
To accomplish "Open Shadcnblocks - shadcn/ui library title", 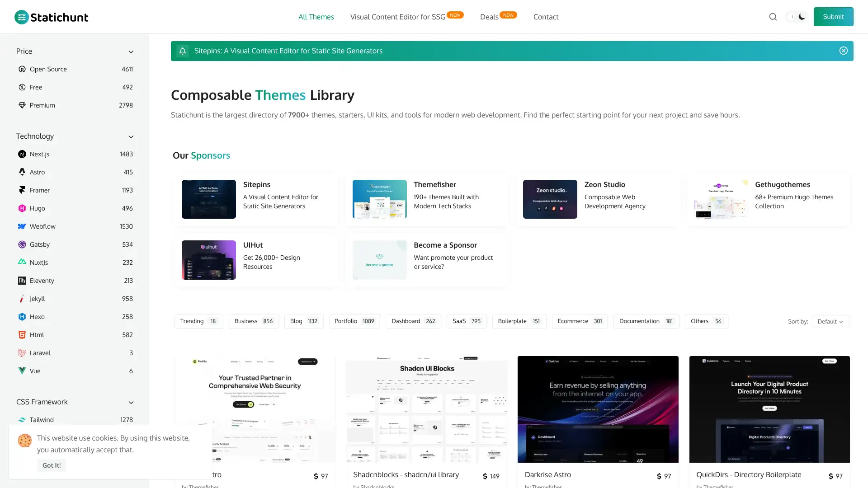I will [406, 475].
